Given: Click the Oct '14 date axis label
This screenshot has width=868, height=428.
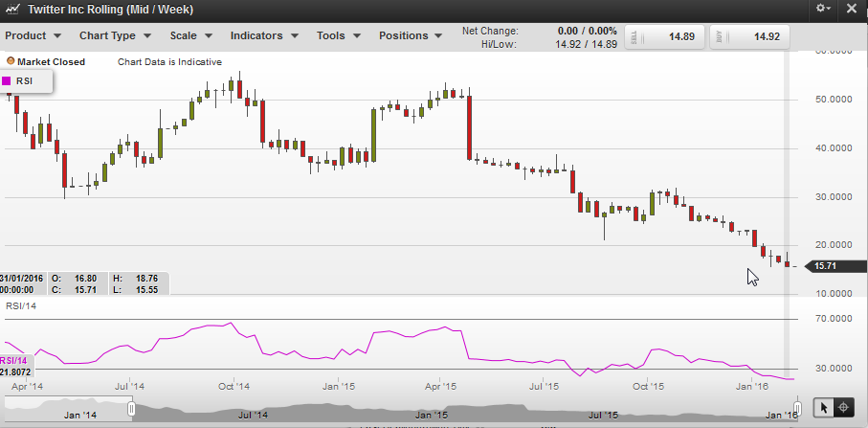Looking at the screenshot, I should (234, 386).
